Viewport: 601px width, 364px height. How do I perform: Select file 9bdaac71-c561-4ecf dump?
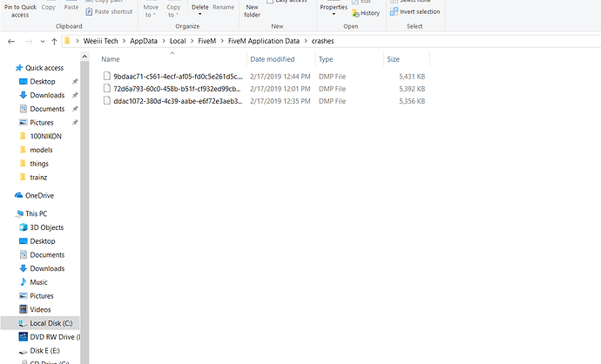tap(178, 77)
